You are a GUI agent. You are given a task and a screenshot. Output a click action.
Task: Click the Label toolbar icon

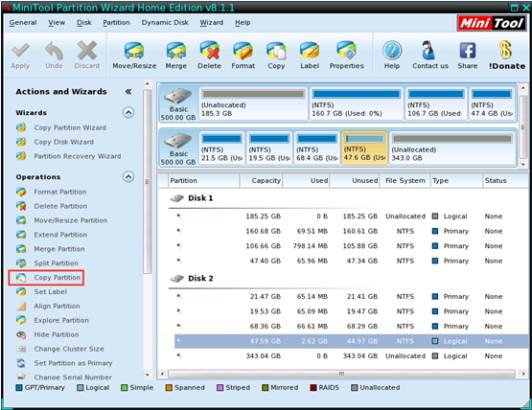click(x=310, y=51)
